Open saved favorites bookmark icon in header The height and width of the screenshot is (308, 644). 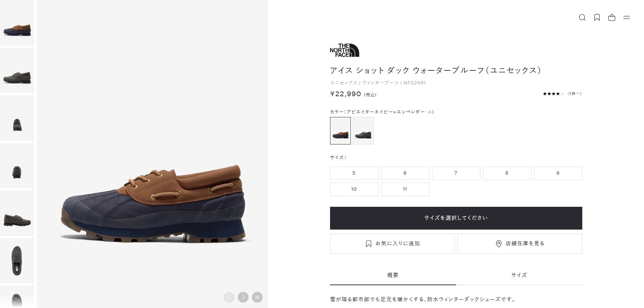click(597, 17)
